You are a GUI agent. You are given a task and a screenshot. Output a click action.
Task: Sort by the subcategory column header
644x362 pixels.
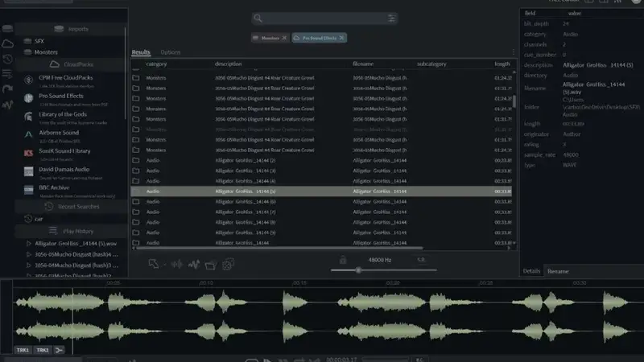pos(431,64)
